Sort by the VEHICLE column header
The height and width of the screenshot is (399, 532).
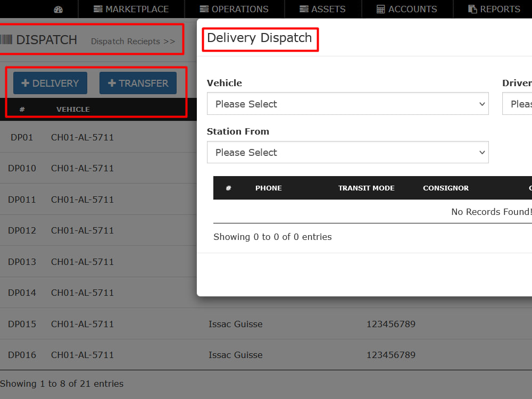tap(73, 109)
